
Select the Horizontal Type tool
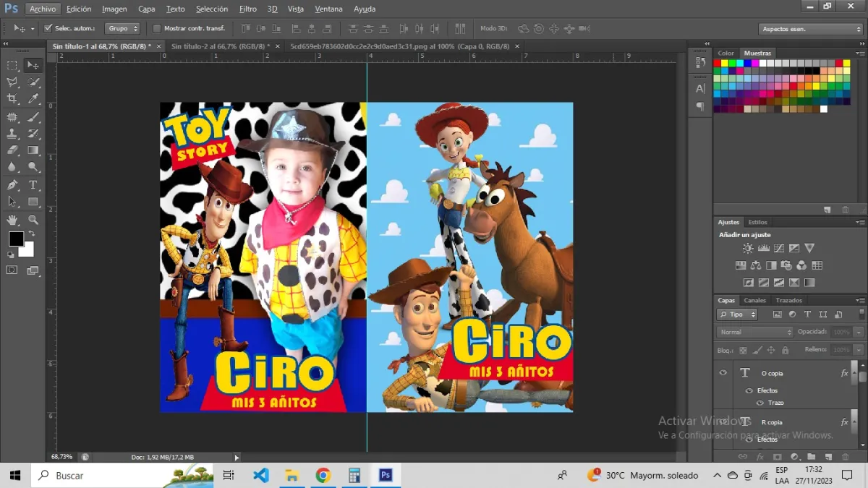click(x=33, y=185)
